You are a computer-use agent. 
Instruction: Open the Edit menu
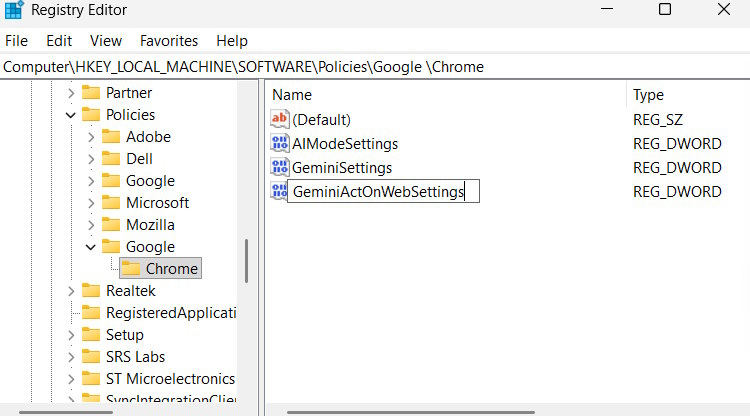59,41
